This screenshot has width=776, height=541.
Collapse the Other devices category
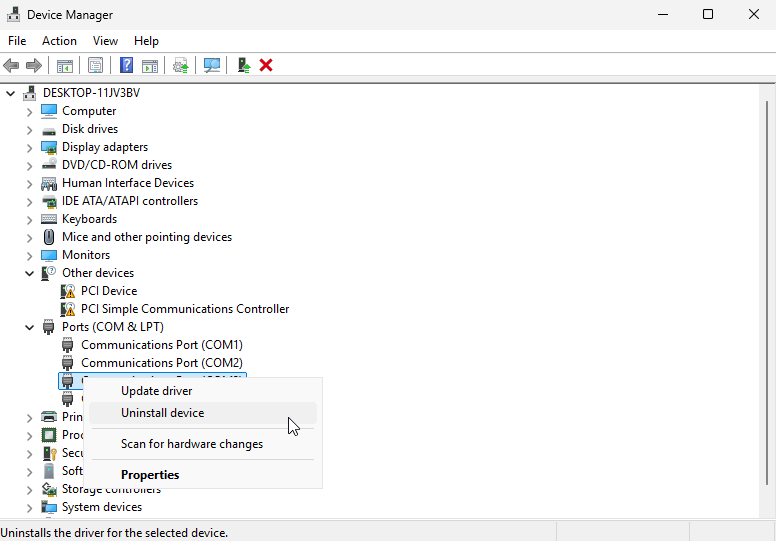[x=29, y=273]
